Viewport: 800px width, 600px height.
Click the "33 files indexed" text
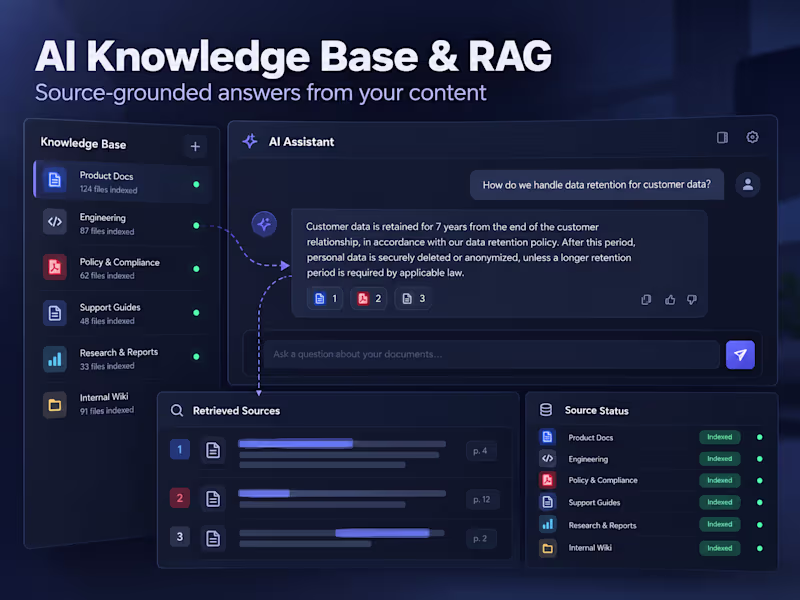107,366
